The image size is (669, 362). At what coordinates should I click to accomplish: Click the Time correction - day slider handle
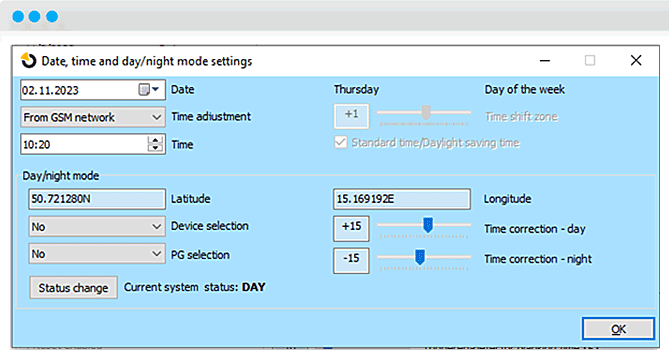tap(428, 225)
